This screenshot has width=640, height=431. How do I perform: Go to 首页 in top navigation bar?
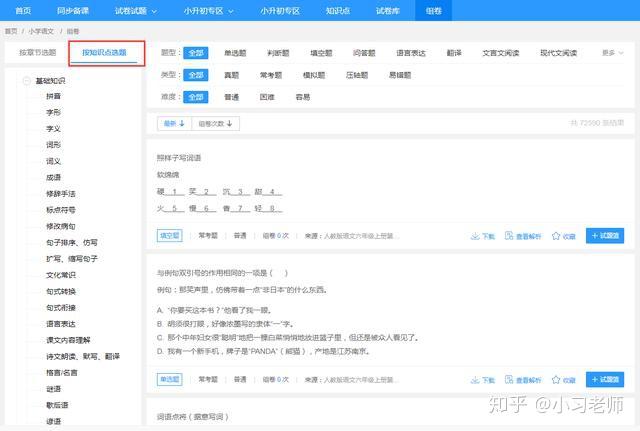tap(23, 11)
